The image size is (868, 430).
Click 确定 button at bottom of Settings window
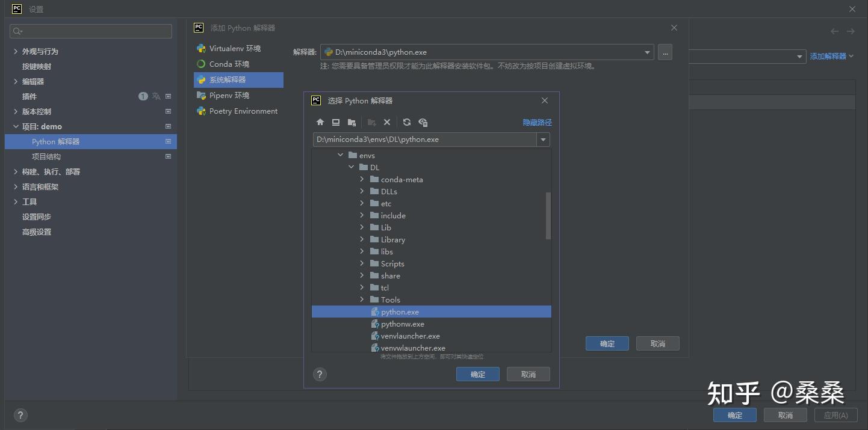[735, 415]
